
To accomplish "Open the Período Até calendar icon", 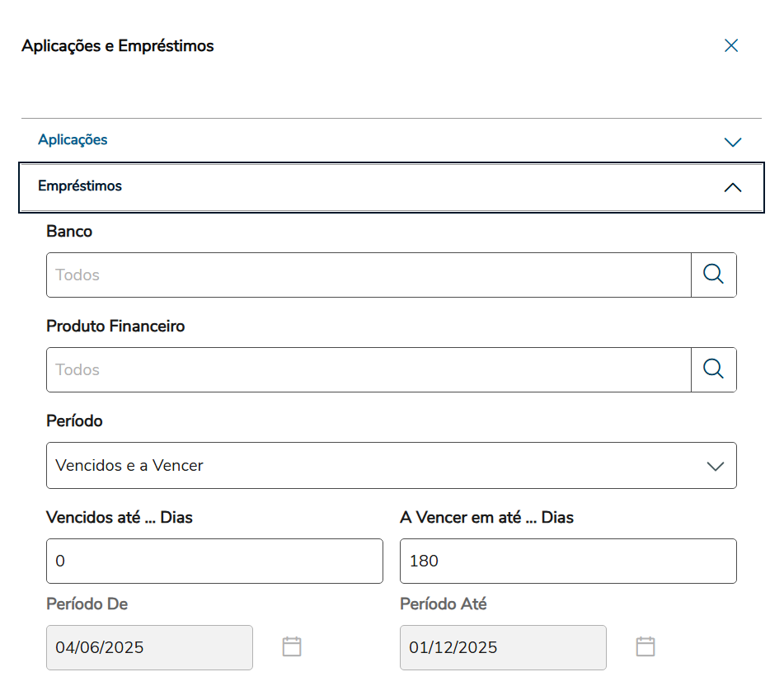I will pos(646,647).
